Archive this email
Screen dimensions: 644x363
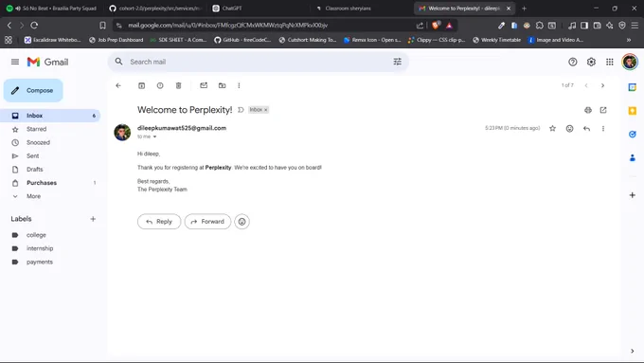click(141, 85)
